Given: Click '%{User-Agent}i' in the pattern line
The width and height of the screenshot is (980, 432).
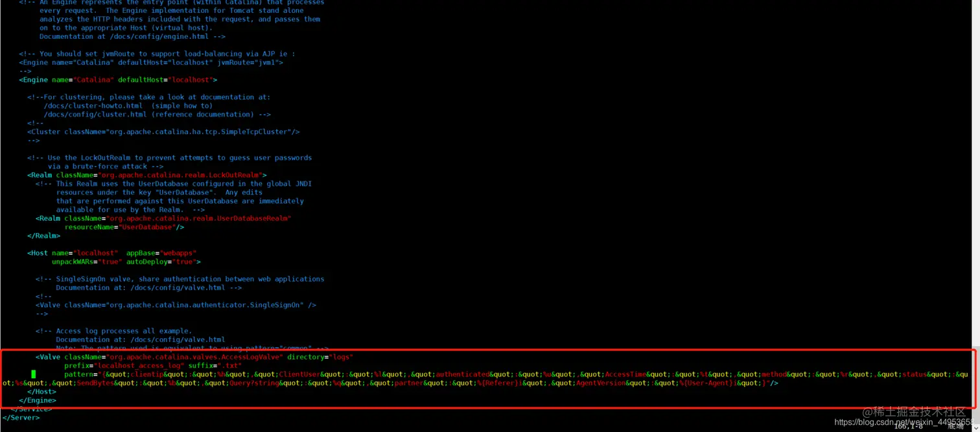Looking at the screenshot, I should [707, 383].
